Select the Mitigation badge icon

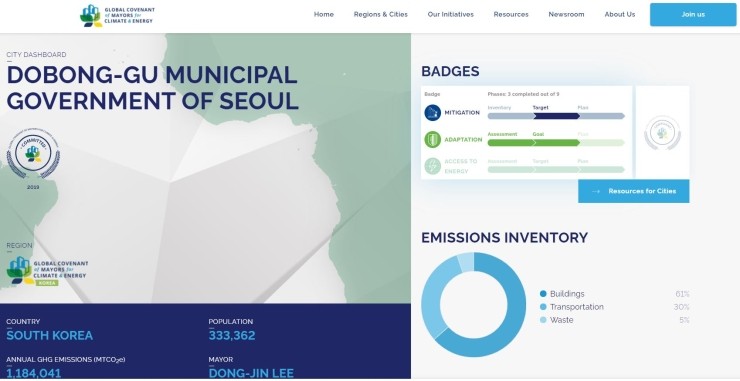click(x=432, y=113)
